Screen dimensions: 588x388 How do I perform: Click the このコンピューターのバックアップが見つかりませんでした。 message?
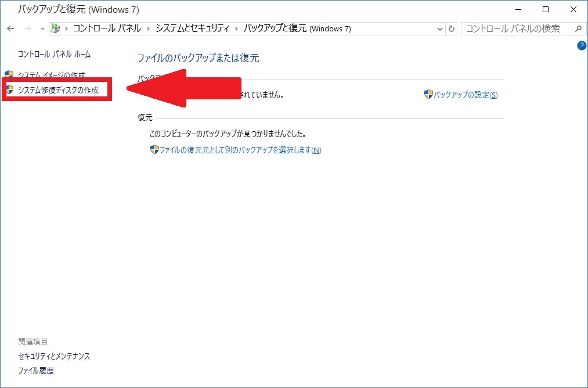tap(228, 134)
